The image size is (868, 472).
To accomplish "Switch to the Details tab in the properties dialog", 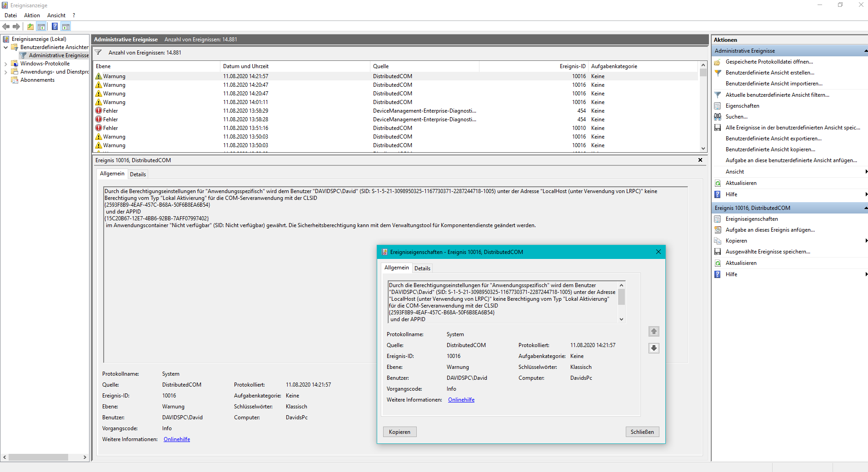I will (x=422, y=268).
